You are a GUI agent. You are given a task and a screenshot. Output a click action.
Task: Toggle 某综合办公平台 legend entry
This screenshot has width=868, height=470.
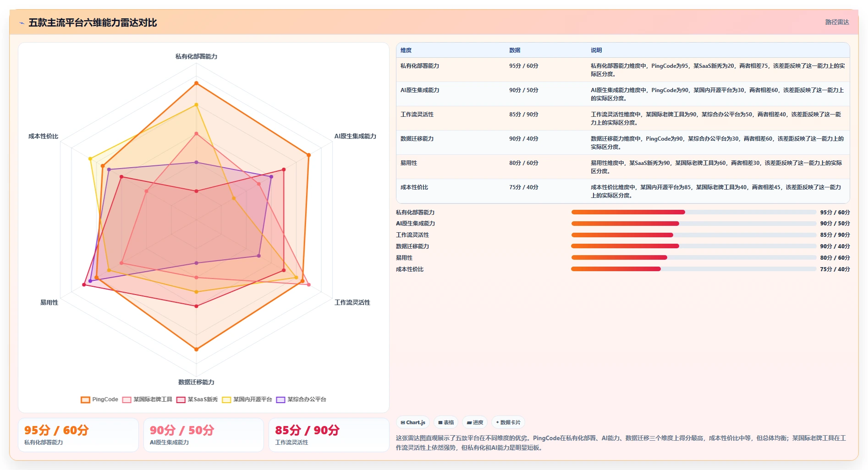(x=301, y=399)
